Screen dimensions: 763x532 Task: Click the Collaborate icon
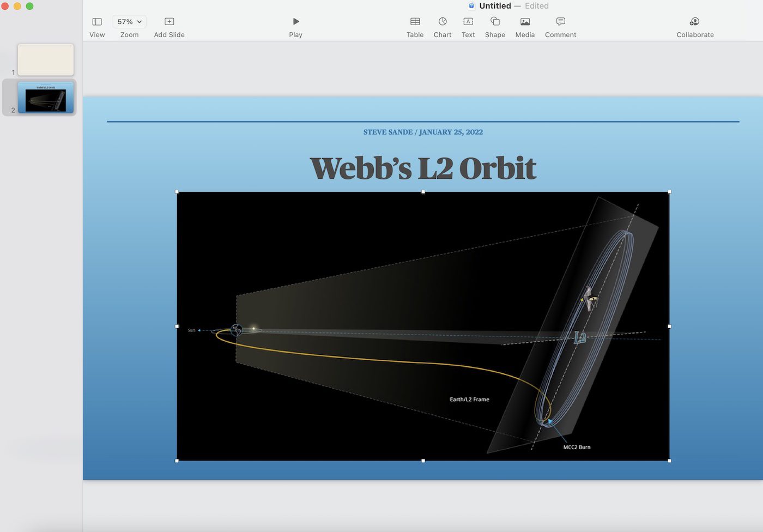click(x=694, y=22)
